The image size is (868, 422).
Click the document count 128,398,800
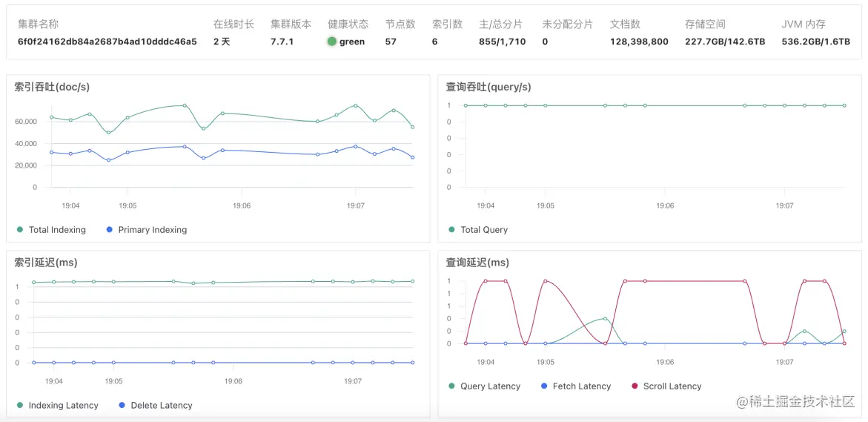[x=639, y=42]
